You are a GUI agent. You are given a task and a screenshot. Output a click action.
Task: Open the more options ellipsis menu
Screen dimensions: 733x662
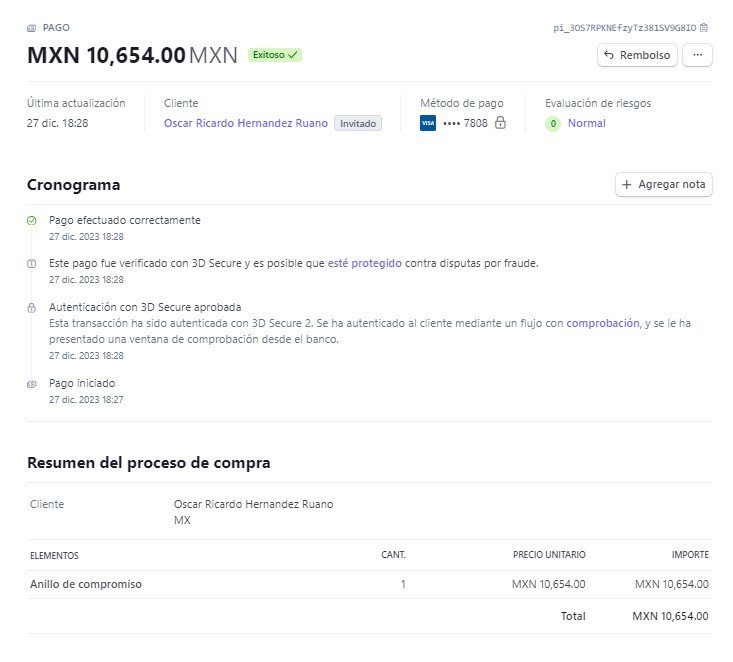(697, 55)
